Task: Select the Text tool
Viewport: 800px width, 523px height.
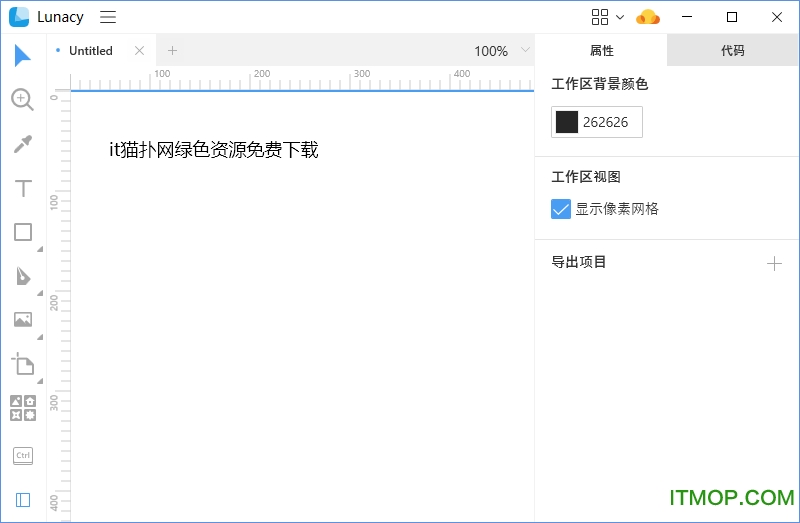Action: [23, 188]
